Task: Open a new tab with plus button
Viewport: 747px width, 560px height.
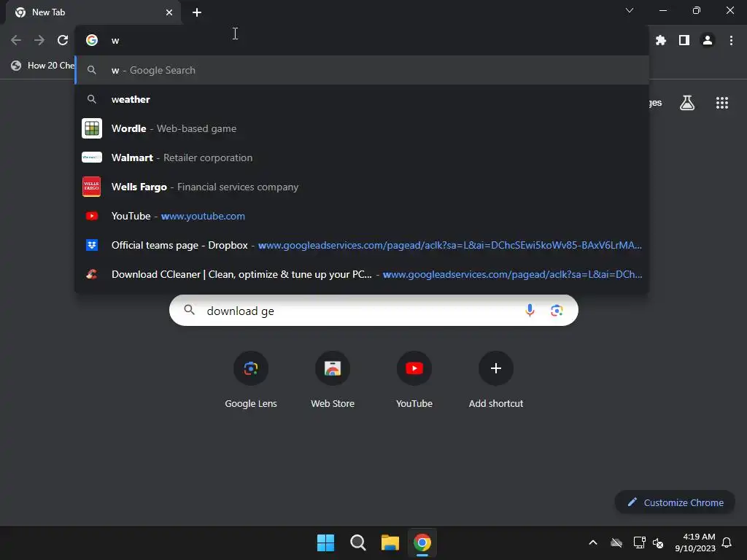Action: pos(197,12)
